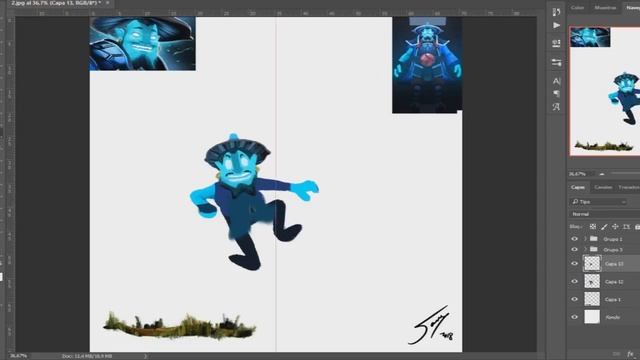Close the 2.jpg document tab

coord(108,3)
